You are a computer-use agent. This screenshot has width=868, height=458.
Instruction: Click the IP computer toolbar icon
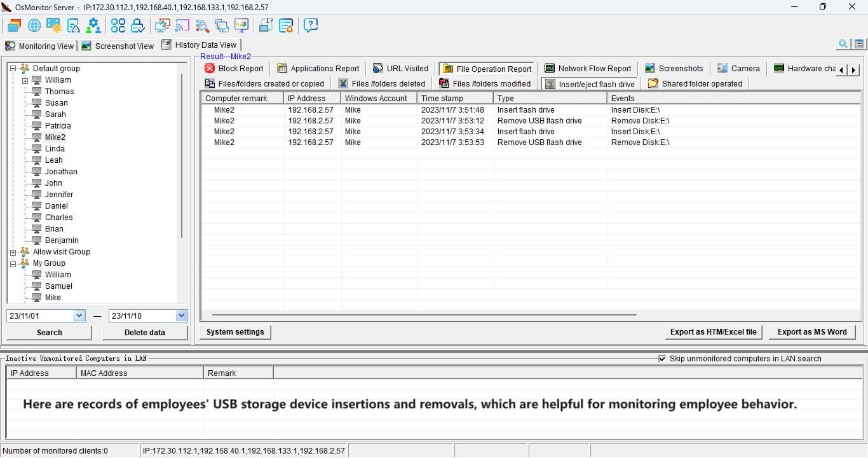tap(266, 25)
